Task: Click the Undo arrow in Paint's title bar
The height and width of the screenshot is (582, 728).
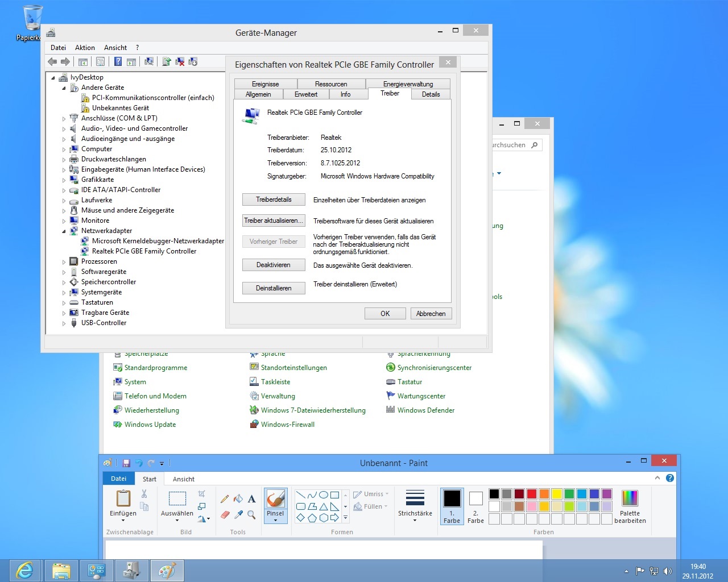Action: click(139, 463)
